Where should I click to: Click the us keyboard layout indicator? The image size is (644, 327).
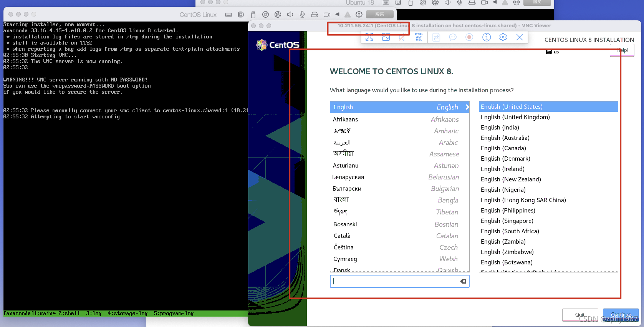pos(553,52)
